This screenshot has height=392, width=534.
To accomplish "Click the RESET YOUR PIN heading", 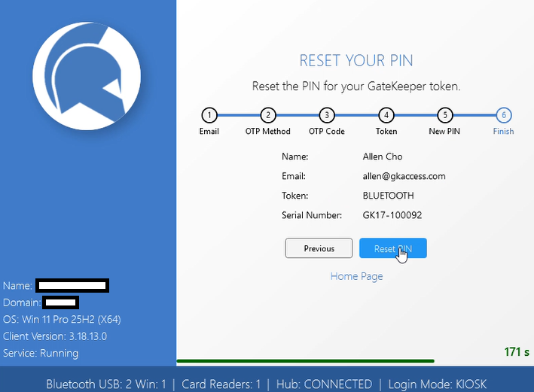I will (x=356, y=61).
